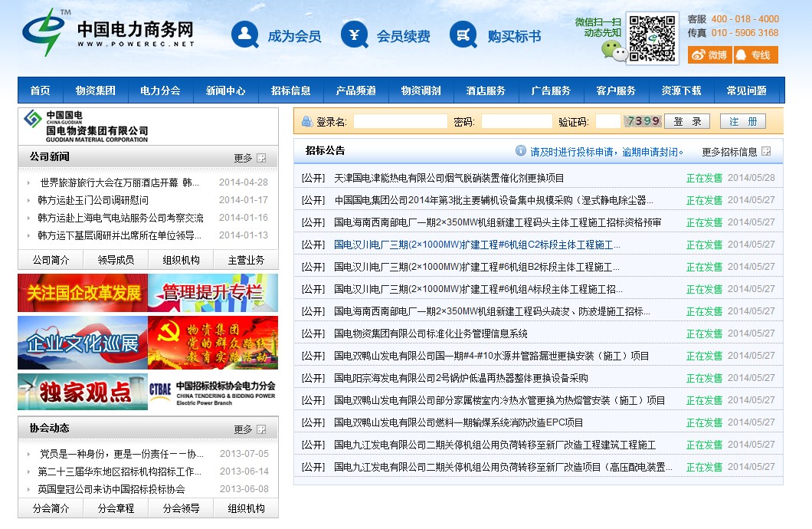Open 物资调剂 in the navigation bar

[421, 90]
